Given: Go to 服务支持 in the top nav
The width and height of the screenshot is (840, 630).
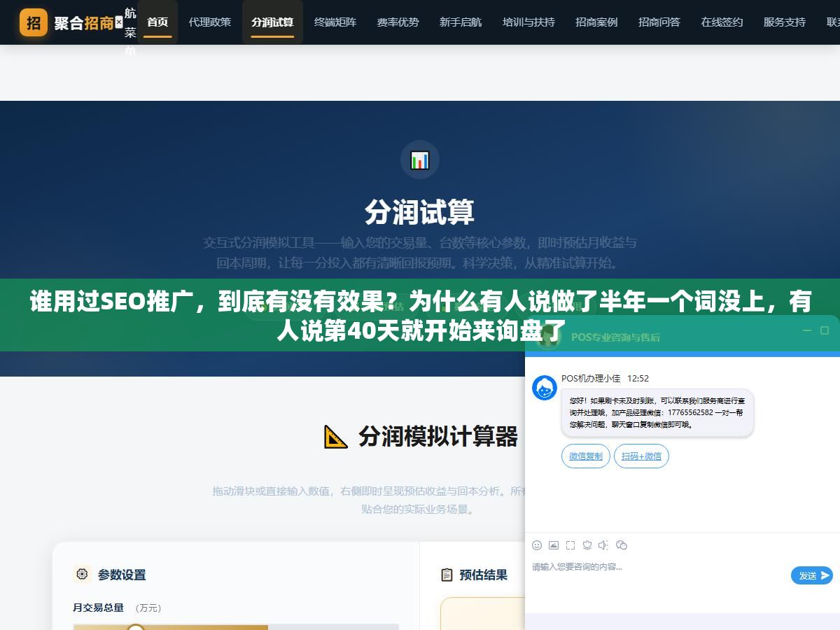Looking at the screenshot, I should pos(785,22).
